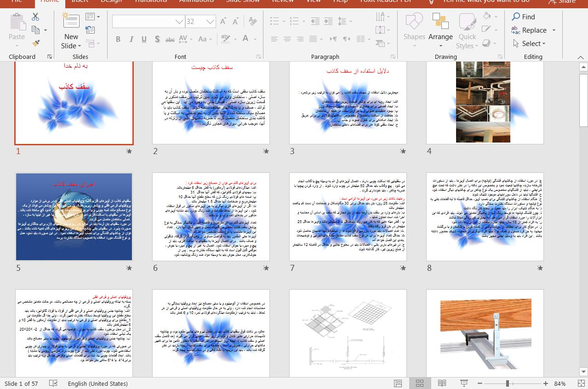Click the Cut scissors icon
Viewport: 588px width, 389px height.
[35, 17]
